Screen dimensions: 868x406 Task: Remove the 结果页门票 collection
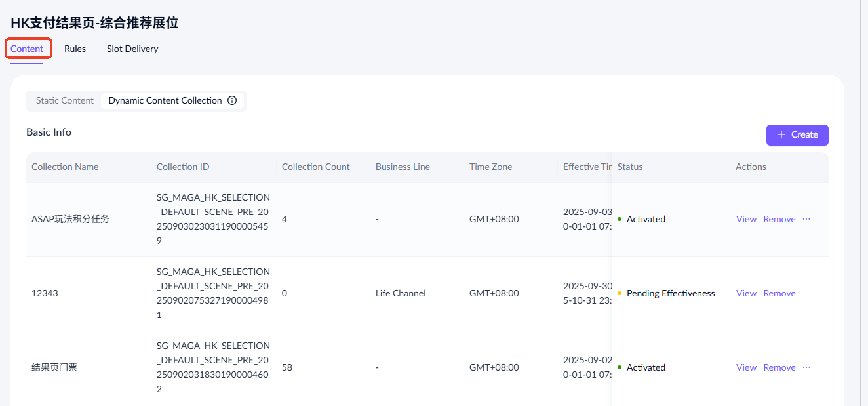coord(779,367)
